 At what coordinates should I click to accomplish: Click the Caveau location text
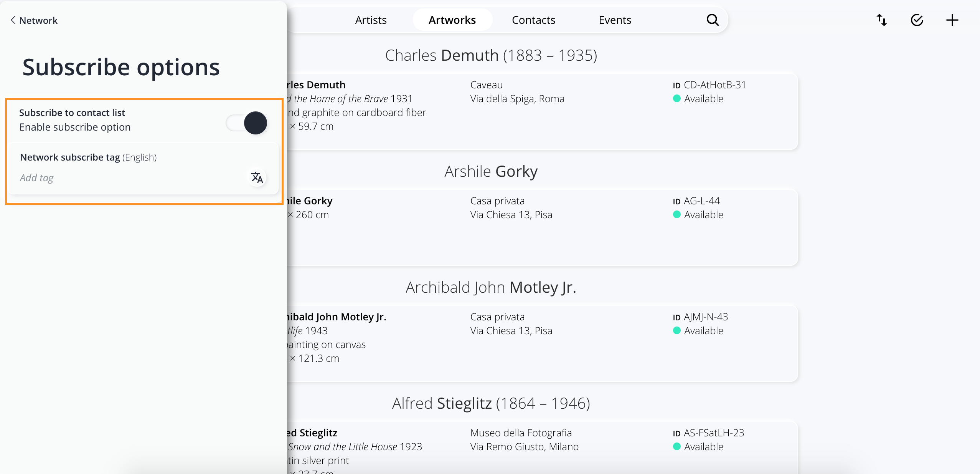[486, 85]
